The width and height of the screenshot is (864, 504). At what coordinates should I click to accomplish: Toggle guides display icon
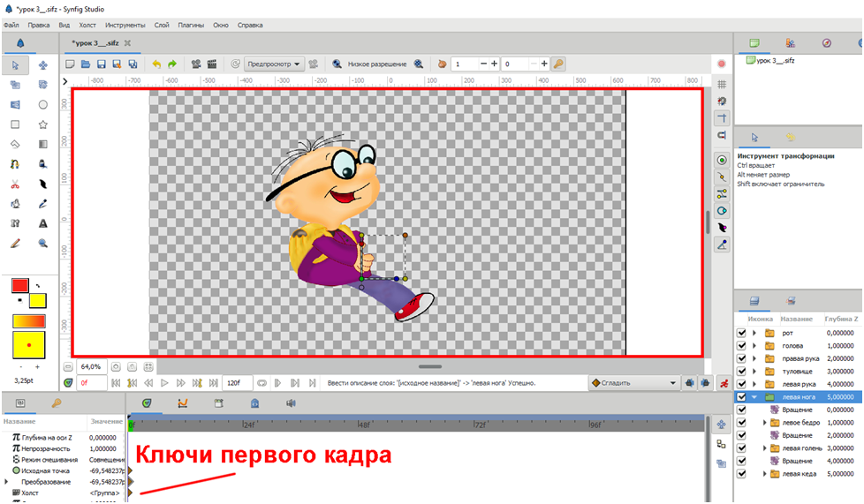[722, 118]
